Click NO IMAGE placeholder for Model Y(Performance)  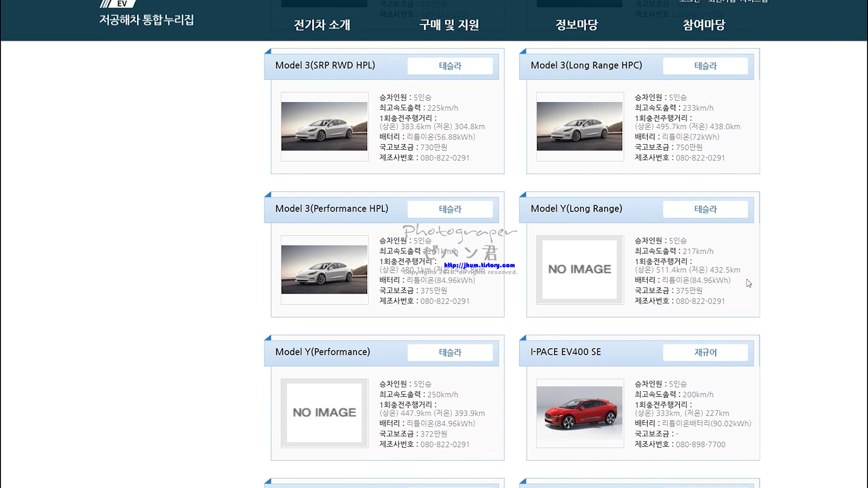click(x=324, y=413)
